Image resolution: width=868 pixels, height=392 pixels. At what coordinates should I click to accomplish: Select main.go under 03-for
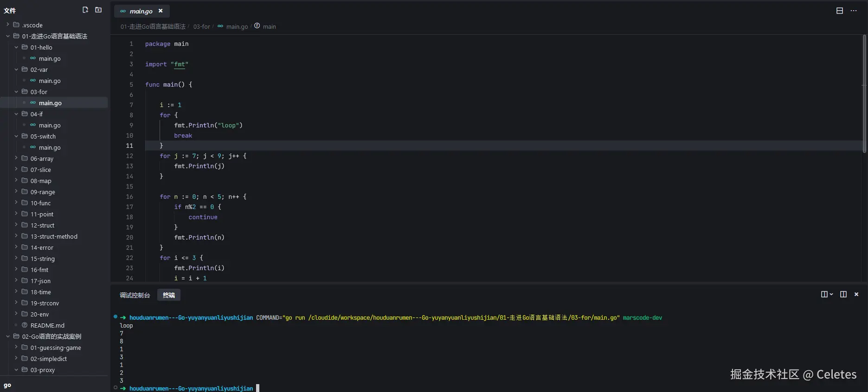pyautogui.click(x=54, y=103)
